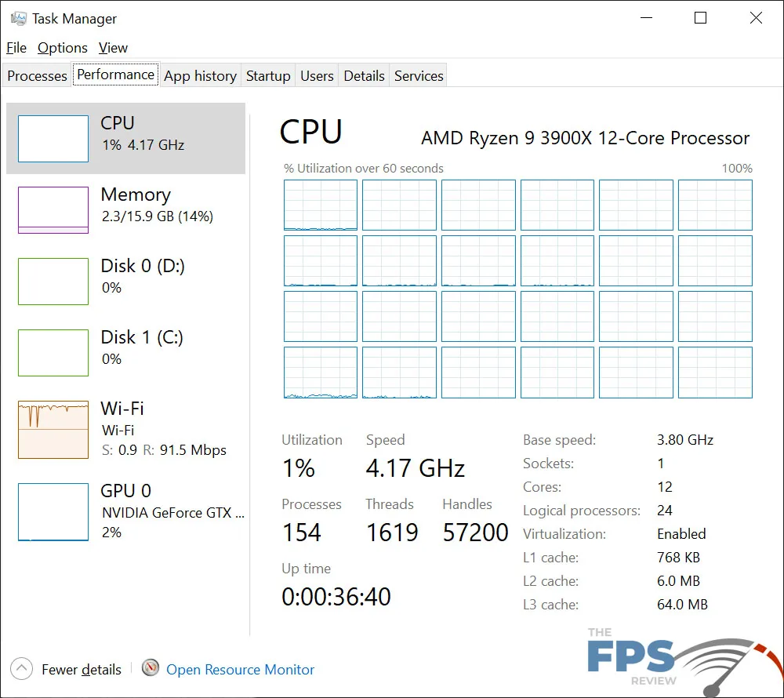Click the Resource Monitor gauge icon

click(150, 667)
